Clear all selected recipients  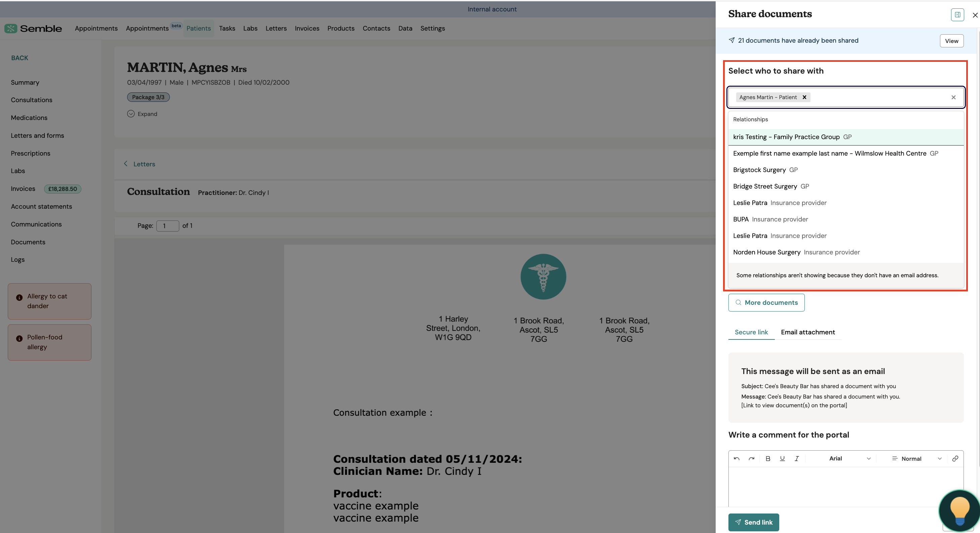pos(953,97)
